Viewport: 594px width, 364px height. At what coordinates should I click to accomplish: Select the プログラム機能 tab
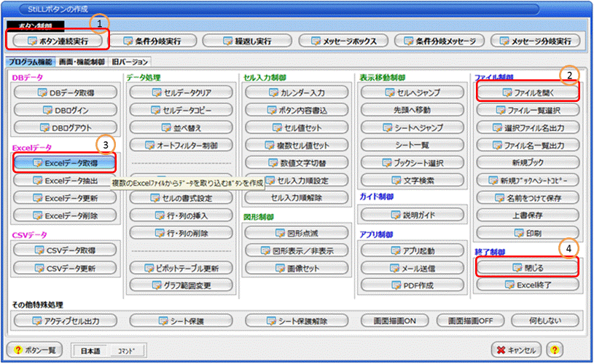31,62
